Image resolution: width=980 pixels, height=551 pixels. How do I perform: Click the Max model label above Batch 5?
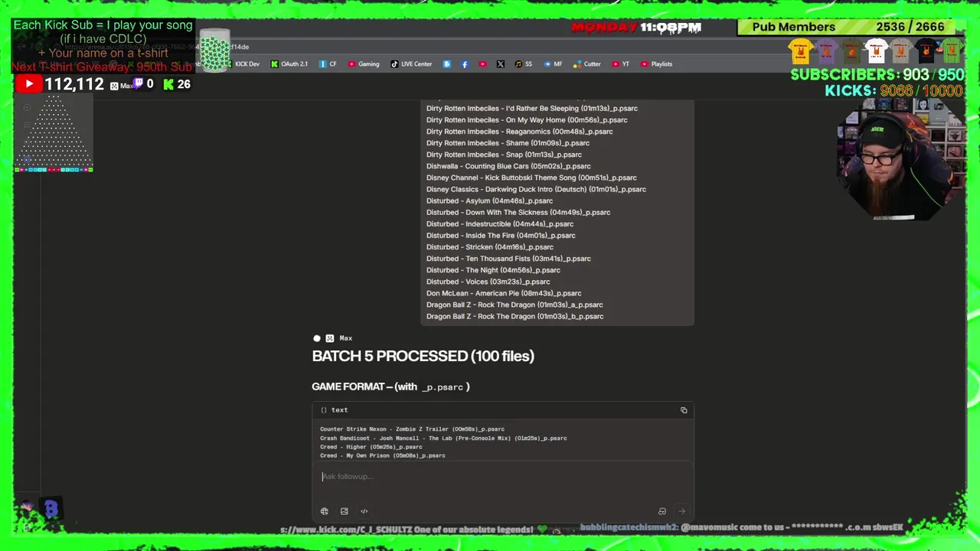[x=346, y=338]
